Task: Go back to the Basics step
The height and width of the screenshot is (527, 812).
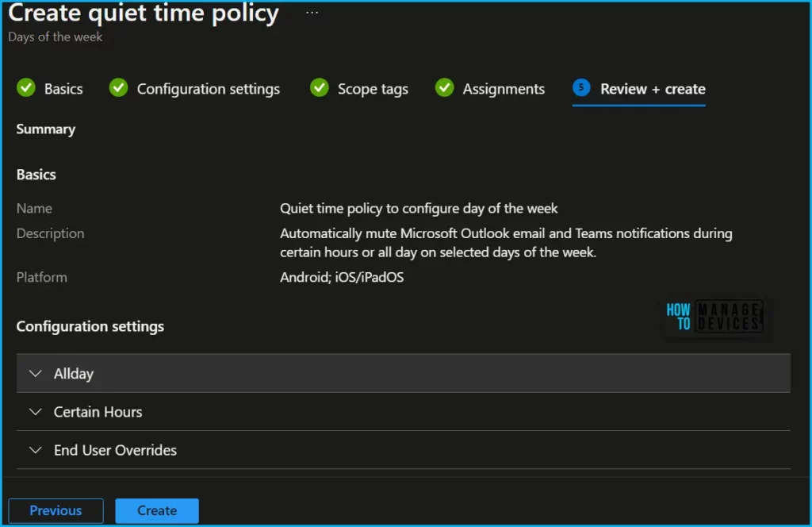Action: (x=63, y=89)
